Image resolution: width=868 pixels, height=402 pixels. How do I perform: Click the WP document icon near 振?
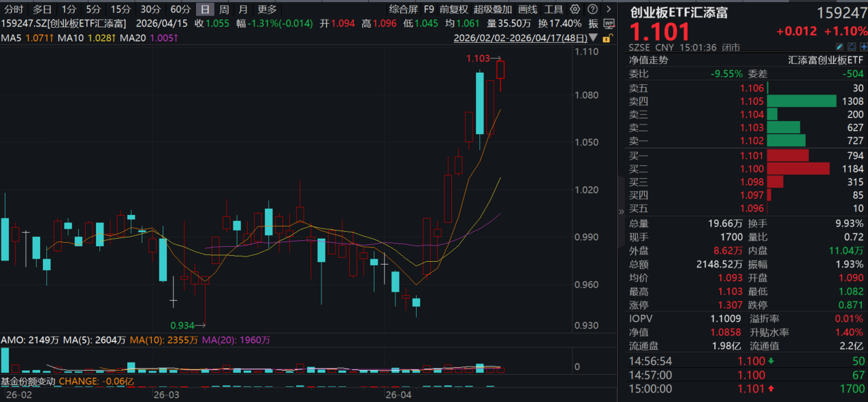(x=609, y=23)
